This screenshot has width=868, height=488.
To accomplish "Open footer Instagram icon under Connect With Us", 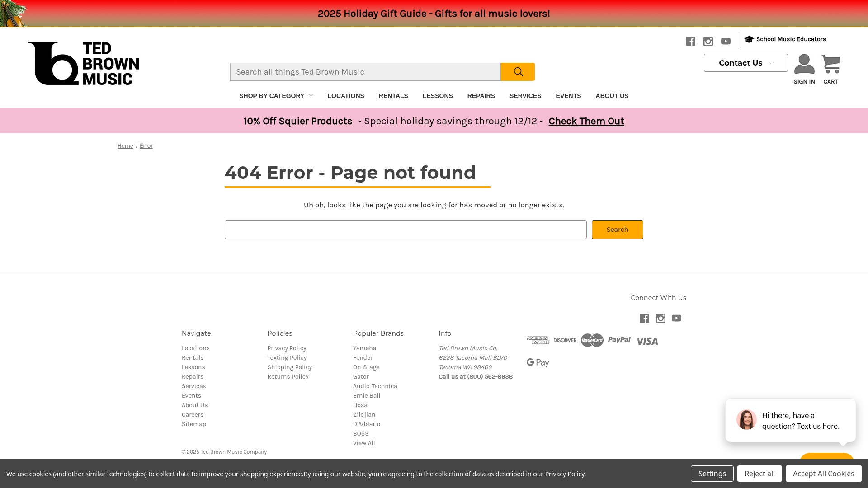I will click(660, 318).
